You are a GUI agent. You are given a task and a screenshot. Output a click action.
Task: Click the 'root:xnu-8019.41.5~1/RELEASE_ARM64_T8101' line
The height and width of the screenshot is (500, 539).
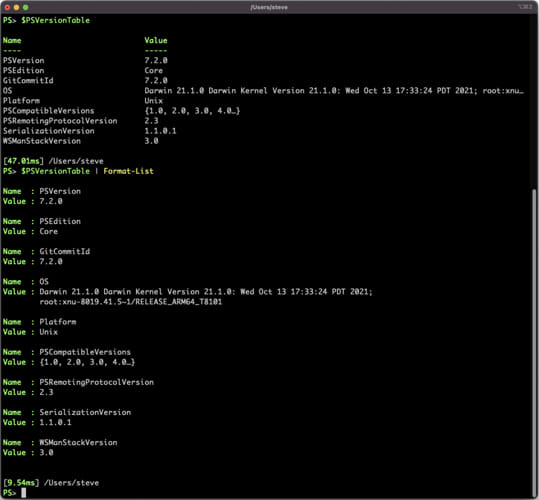[131, 302]
